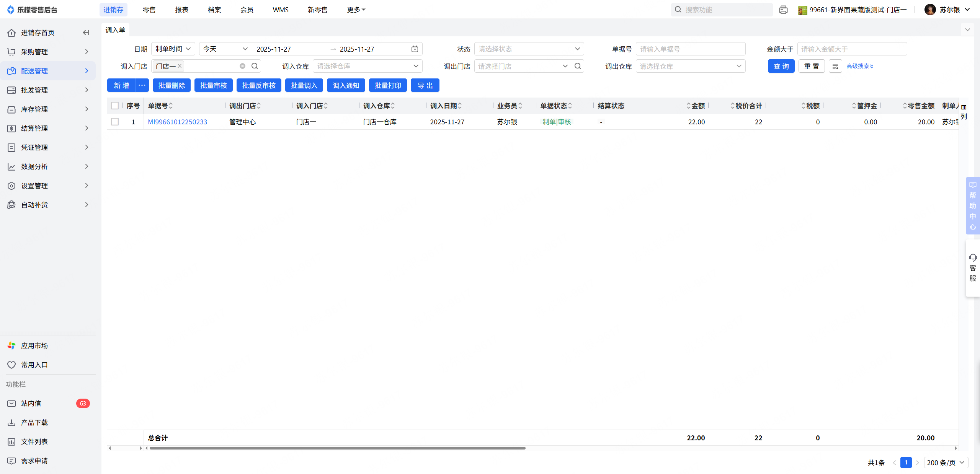The height and width of the screenshot is (474, 980).
Task: Click the printer icon in top bar
Action: [783, 10]
